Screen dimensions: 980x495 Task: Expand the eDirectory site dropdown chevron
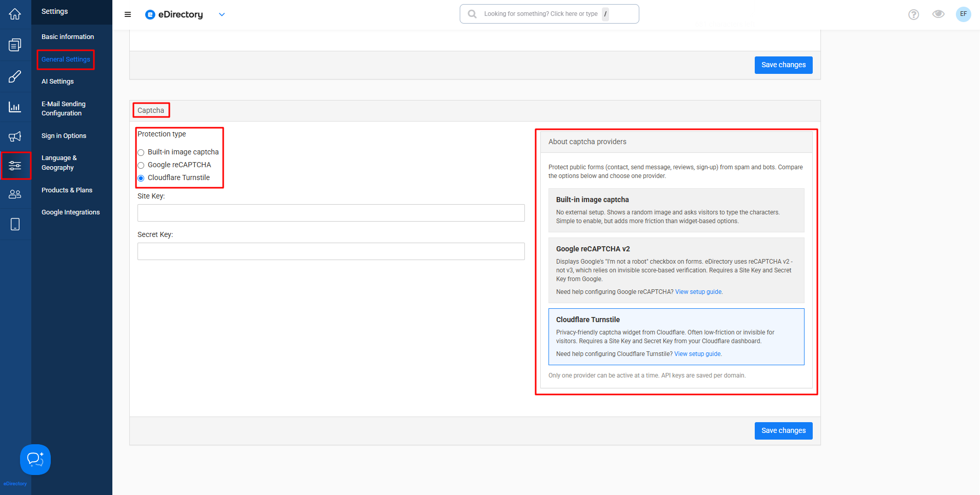tap(222, 14)
